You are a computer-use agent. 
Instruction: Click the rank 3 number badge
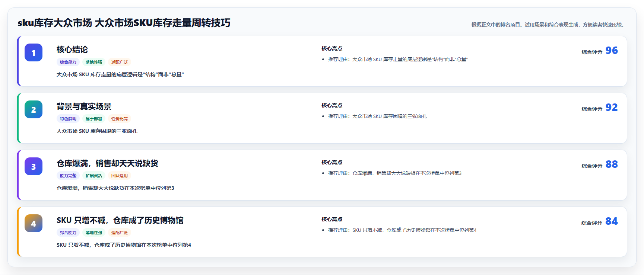(34, 166)
